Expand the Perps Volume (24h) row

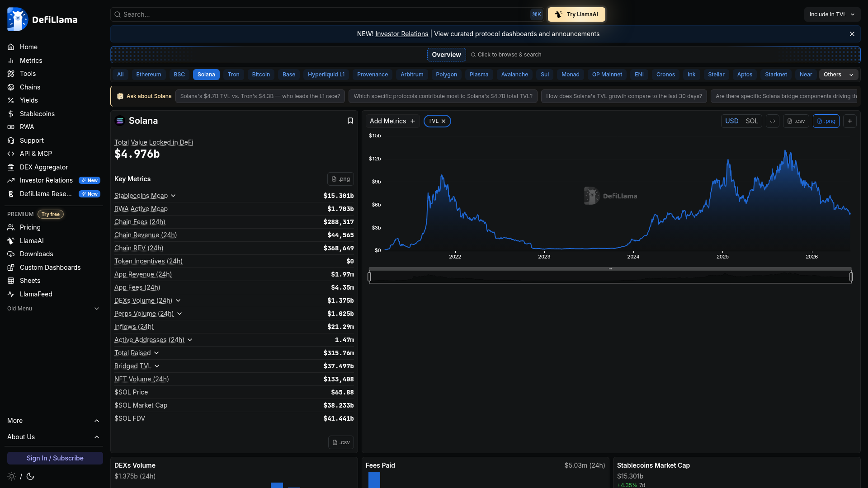[179, 314]
